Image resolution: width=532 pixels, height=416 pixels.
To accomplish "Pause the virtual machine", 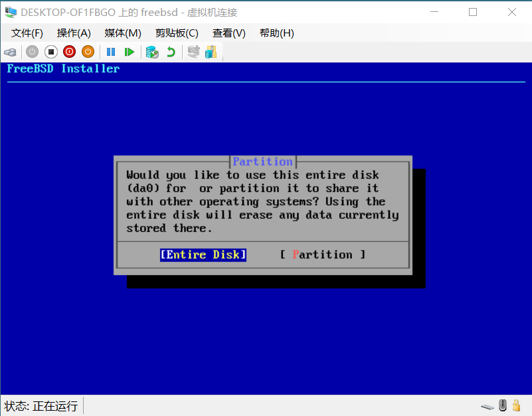I will tap(111, 52).
